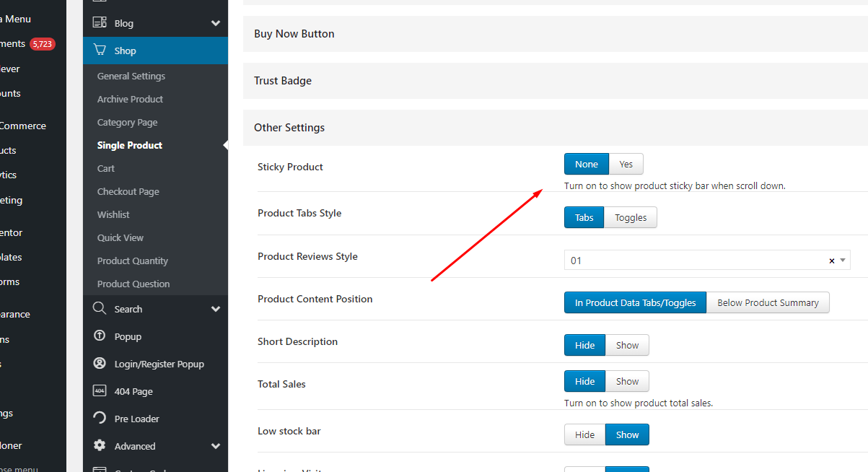Expand the Blog submenu chevron
Image resolution: width=868 pixels, height=472 pixels.
tap(215, 23)
